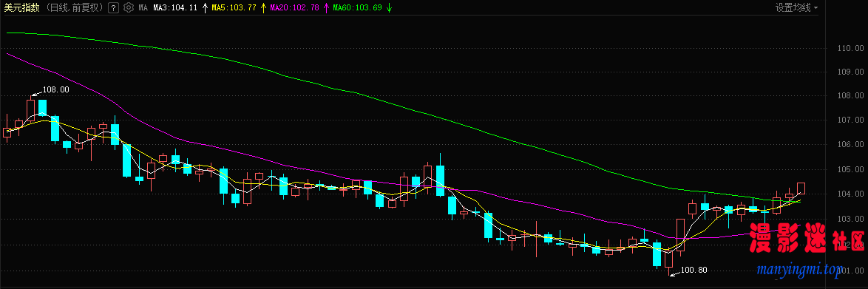The width and height of the screenshot is (868, 289).
Task: Toggle the MA5:103.77 line label
Action: tap(234, 7)
